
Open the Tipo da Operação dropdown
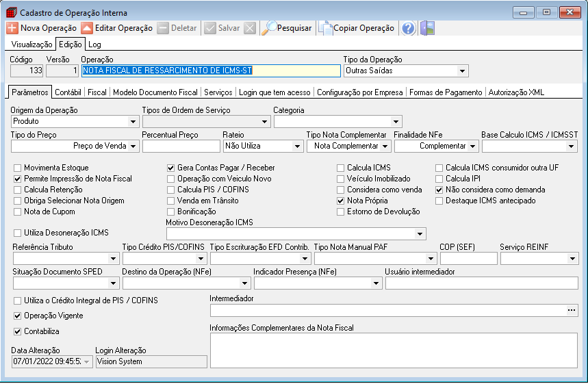click(462, 71)
